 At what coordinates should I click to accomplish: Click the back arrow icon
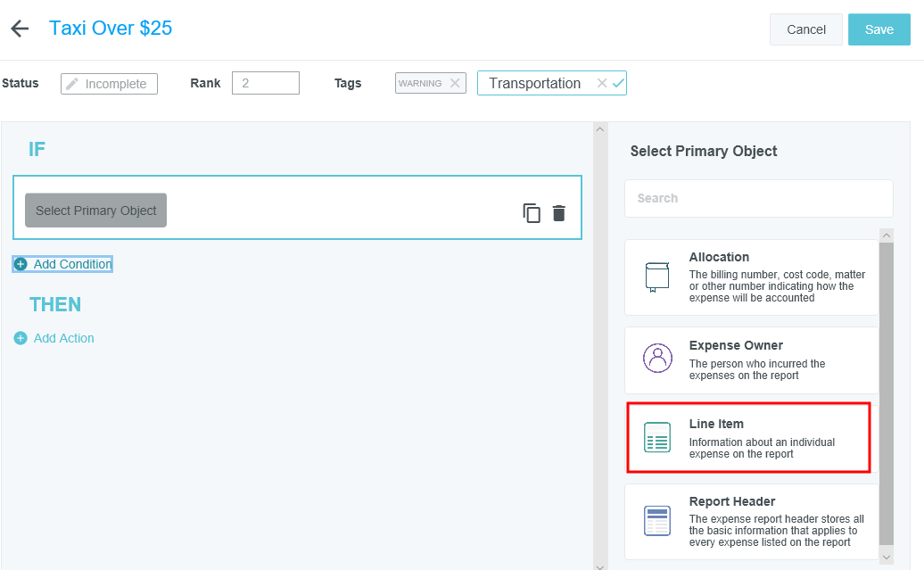coord(20,29)
